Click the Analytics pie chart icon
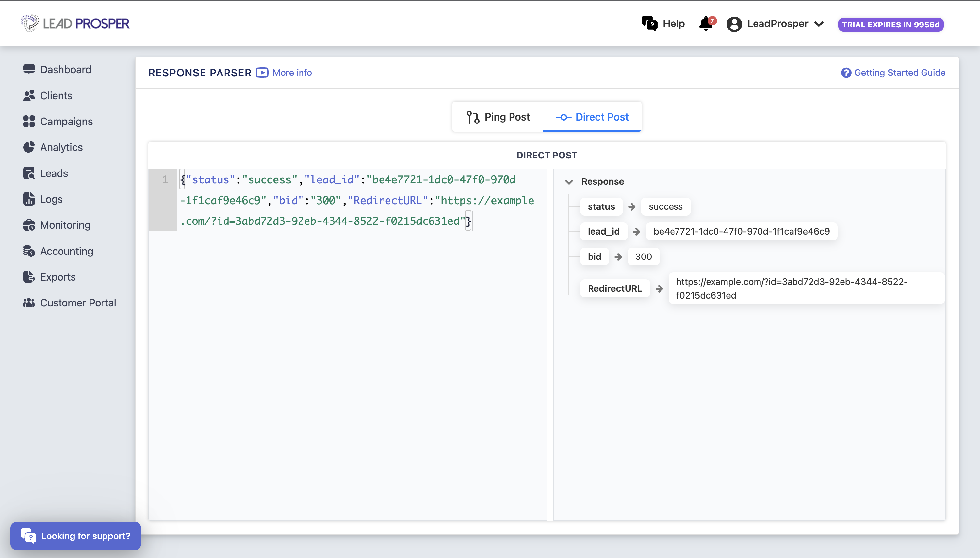The image size is (980, 558). click(29, 147)
